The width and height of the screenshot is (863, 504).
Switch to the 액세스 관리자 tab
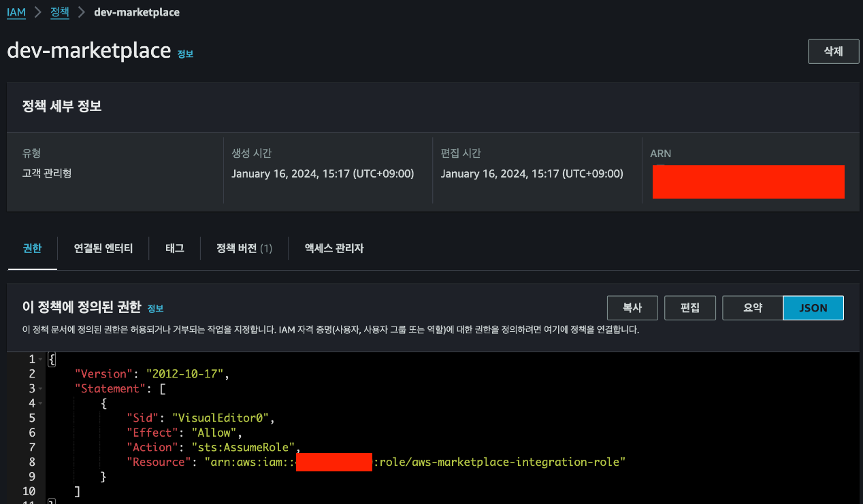(x=334, y=248)
